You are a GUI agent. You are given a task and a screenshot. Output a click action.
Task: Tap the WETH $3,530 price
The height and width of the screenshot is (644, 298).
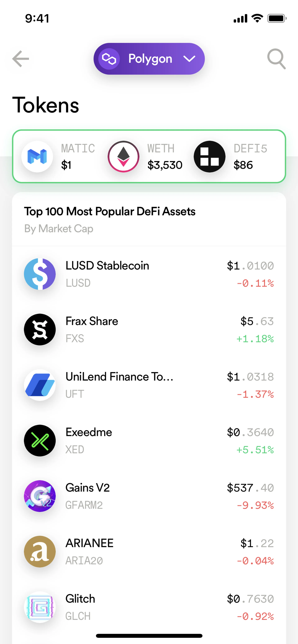tap(165, 165)
